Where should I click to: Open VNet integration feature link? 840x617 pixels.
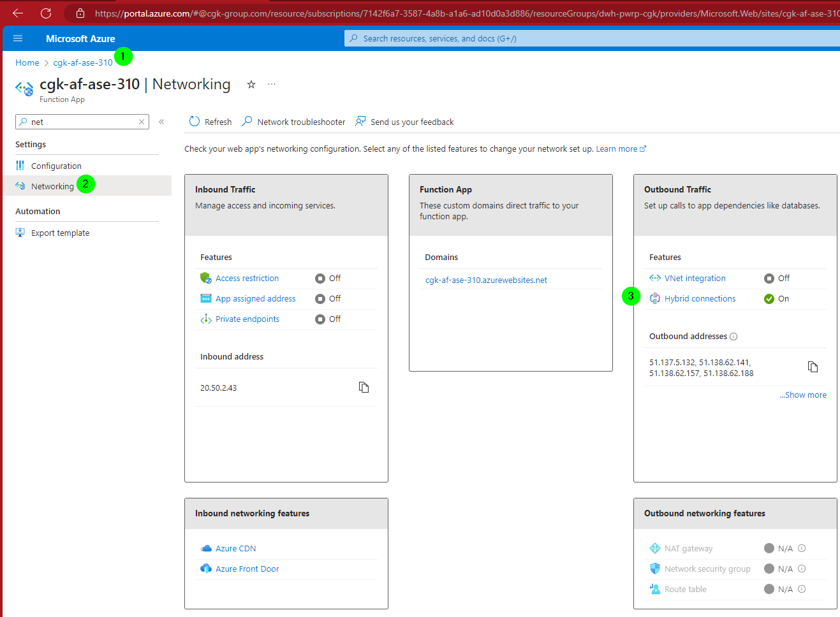click(x=695, y=278)
